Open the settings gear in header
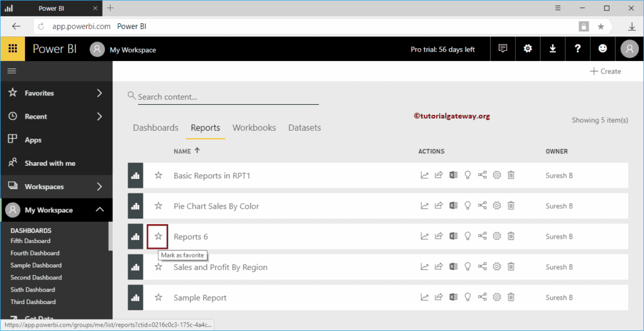Screen dimensions: 644x331 (528, 49)
